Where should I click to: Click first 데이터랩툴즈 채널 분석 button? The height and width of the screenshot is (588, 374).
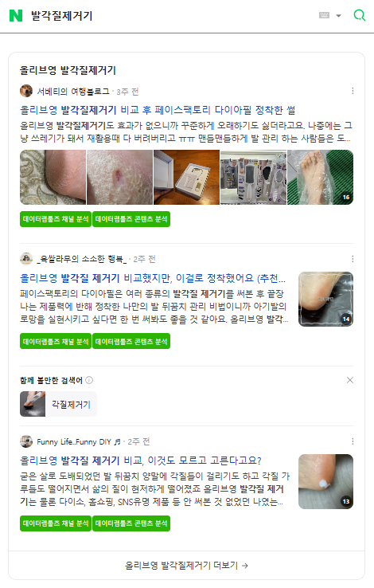[56, 219]
